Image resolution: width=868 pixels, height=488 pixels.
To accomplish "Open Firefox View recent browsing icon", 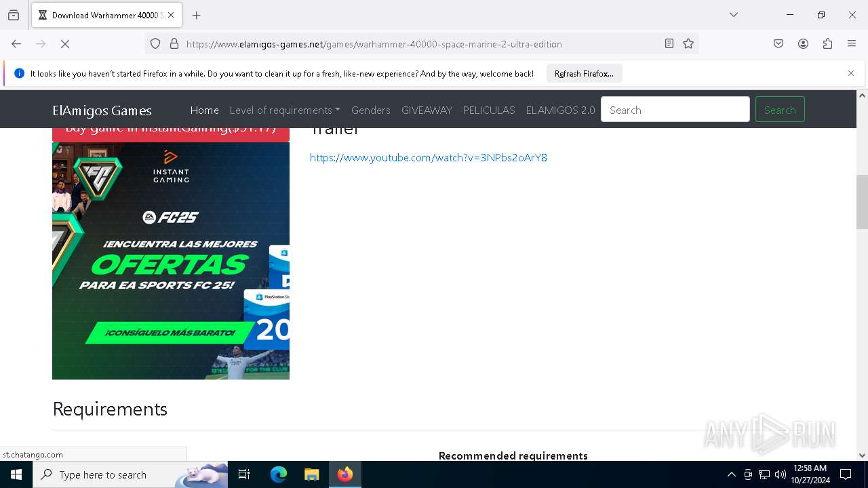I will coord(14,15).
